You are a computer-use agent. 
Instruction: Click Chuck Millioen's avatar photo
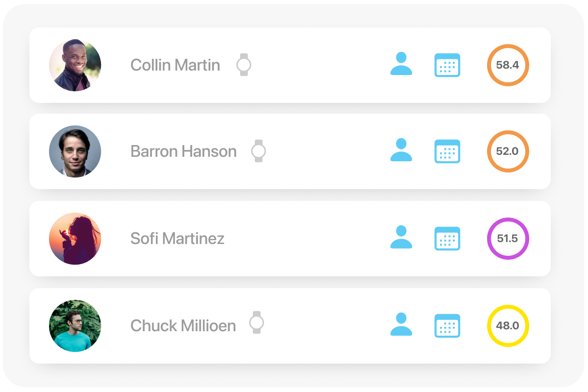[75, 326]
